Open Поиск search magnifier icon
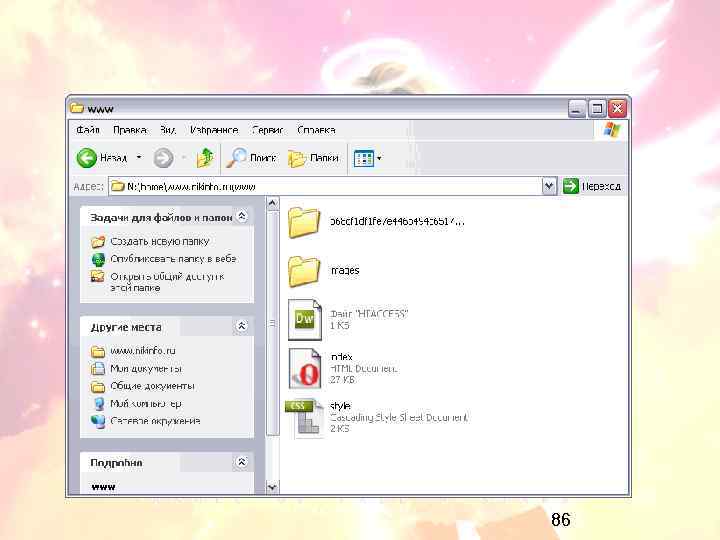 [x=236, y=158]
